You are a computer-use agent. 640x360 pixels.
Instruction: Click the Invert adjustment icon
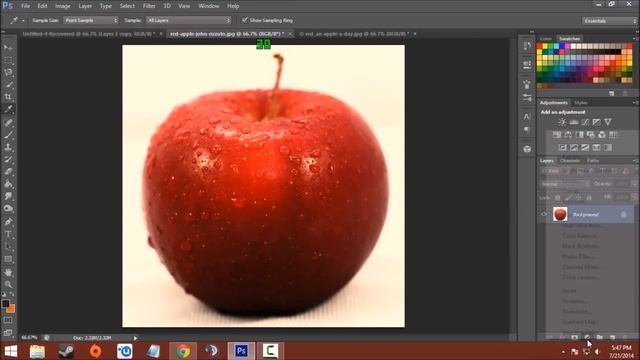pyautogui.click(x=562, y=147)
